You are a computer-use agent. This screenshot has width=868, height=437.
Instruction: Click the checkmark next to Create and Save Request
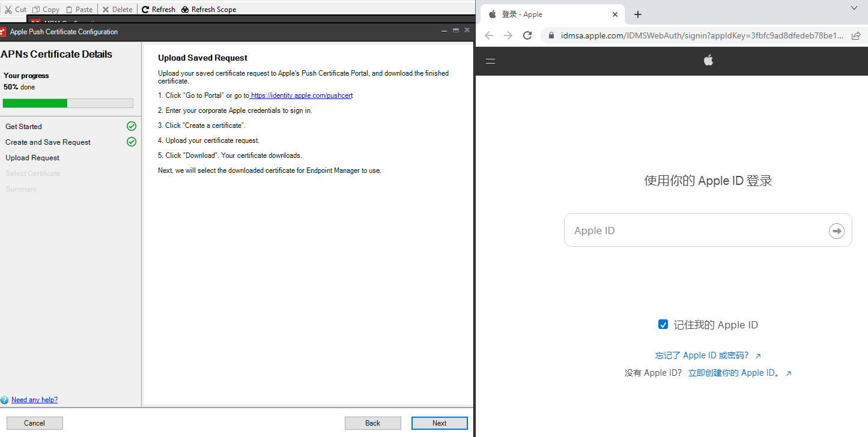131,142
